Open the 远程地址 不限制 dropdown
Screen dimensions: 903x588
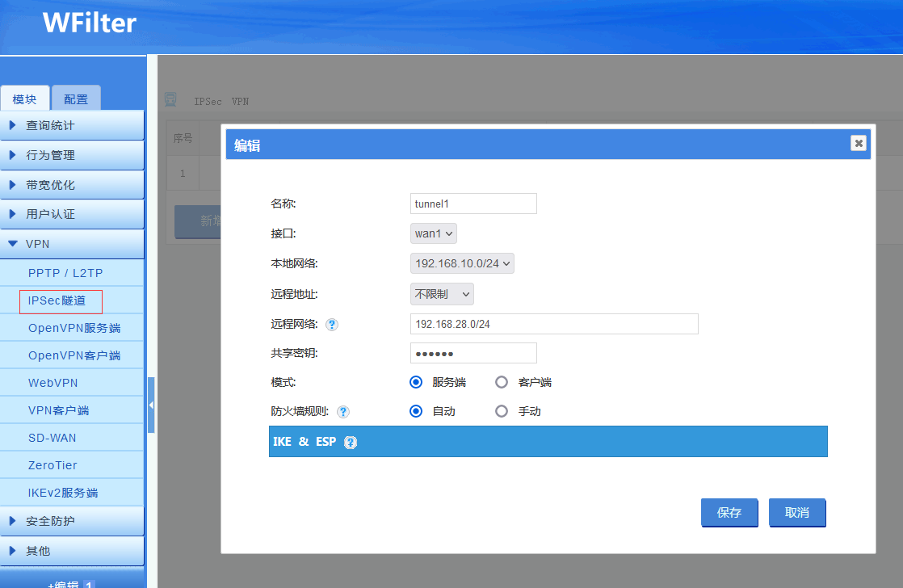click(x=442, y=294)
